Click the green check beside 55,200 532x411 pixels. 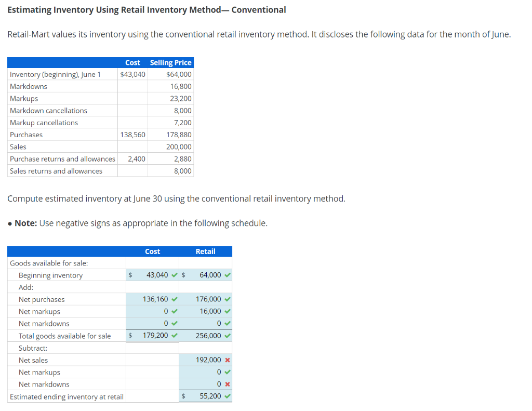point(228,396)
